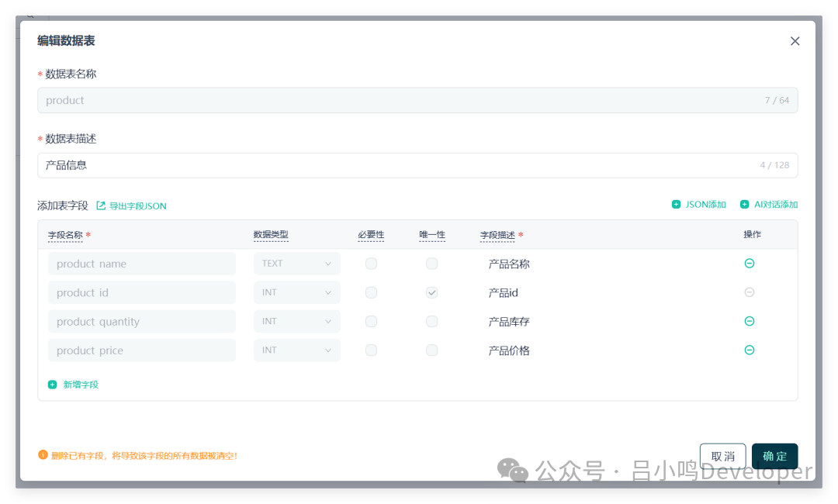Screen dimensions: 838x504
Task: Click the 导出字段JSON link text
Action: point(138,206)
